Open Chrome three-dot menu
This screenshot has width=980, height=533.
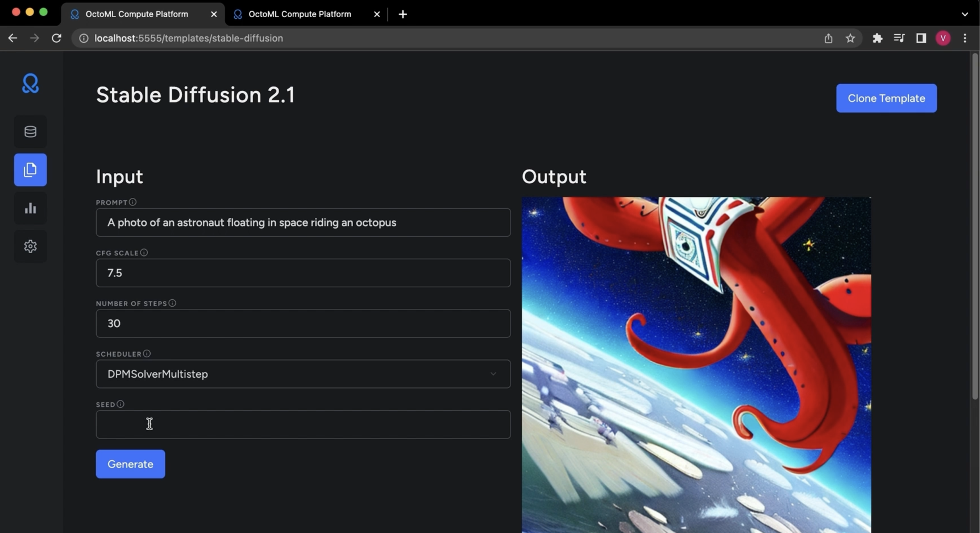pos(964,38)
